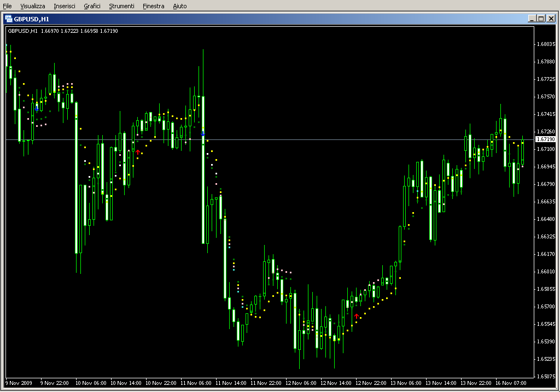Click blue sell arrow on 11 Nov candle
Viewport: 560px width, 392px height.
[x=203, y=133]
